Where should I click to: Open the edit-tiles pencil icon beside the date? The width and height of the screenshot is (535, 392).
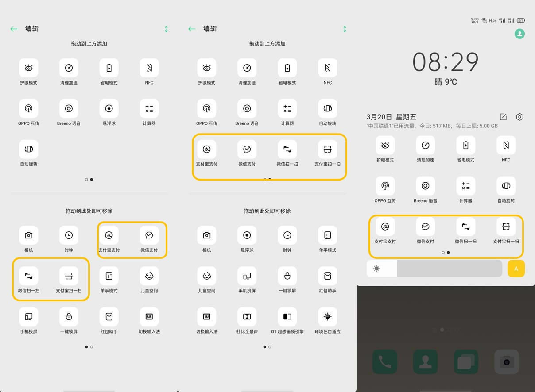503,117
